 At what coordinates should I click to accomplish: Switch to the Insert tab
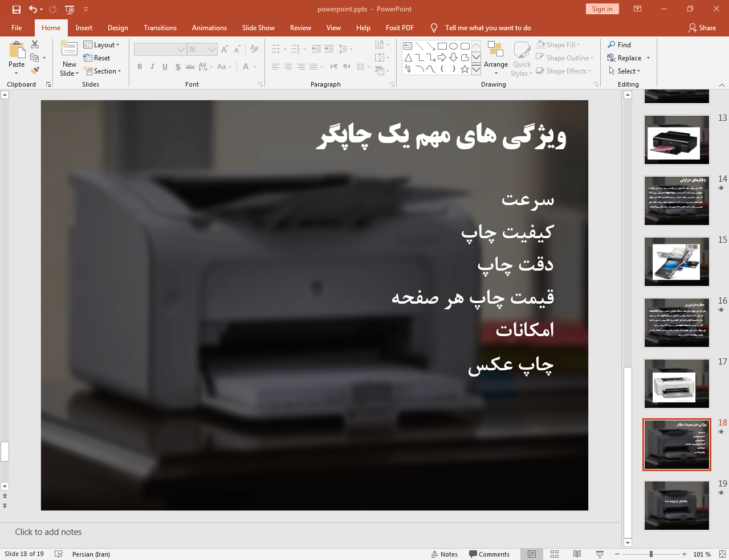coord(84,28)
